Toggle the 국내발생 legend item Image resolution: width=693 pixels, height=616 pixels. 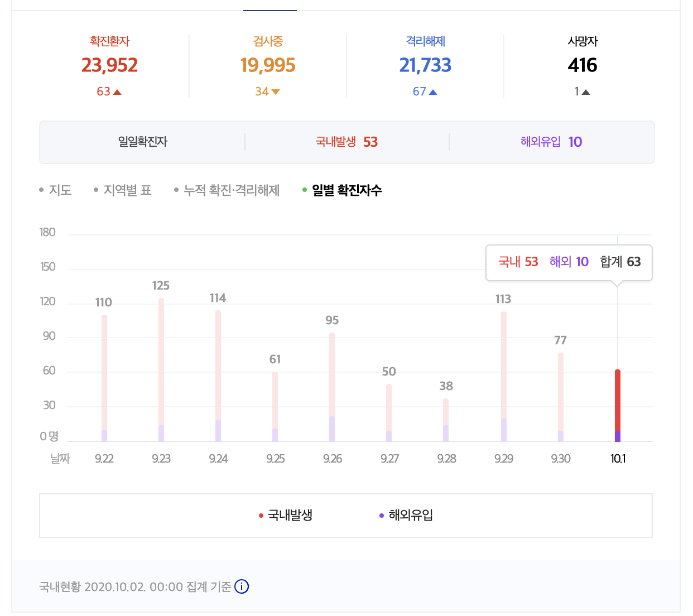tap(285, 515)
